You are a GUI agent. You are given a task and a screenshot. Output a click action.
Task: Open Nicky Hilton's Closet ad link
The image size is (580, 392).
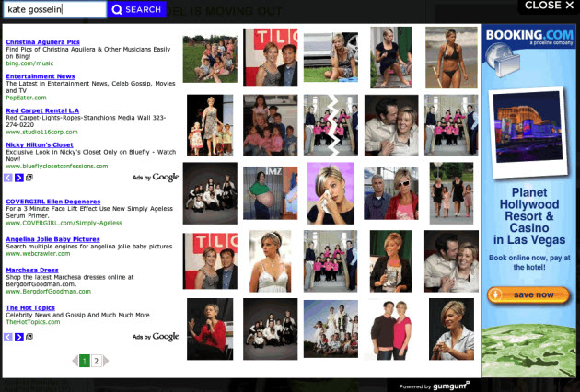pyautogui.click(x=40, y=145)
